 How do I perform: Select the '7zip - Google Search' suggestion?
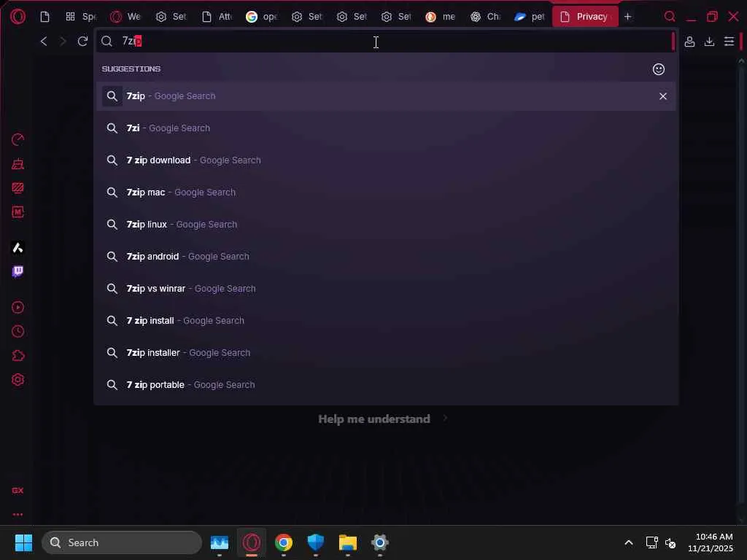pos(386,96)
